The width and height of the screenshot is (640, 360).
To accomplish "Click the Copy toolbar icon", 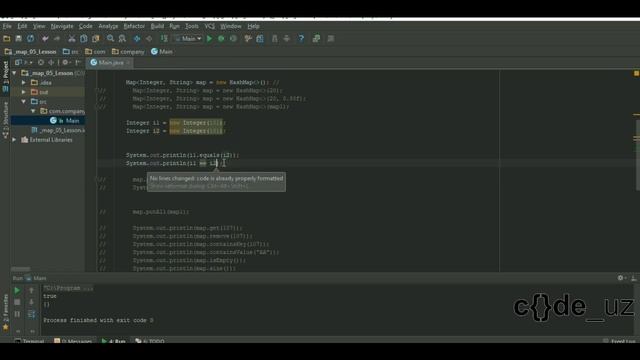I will tap(84, 39).
